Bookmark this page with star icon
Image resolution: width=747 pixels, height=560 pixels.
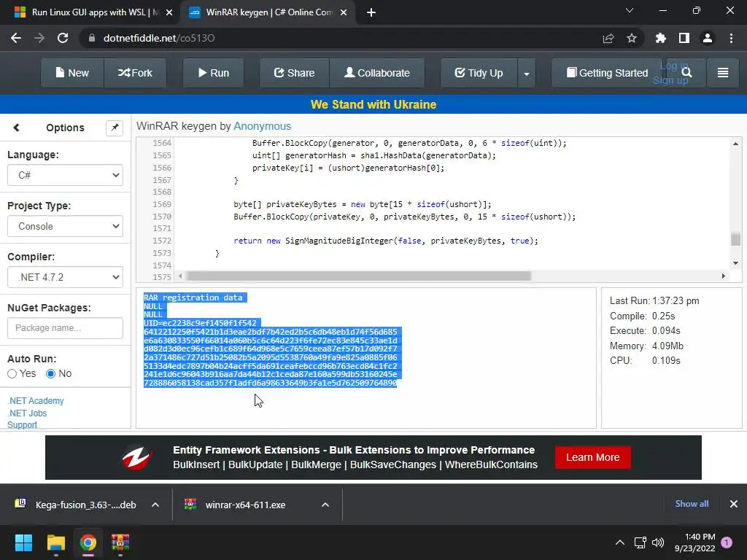coord(632,38)
